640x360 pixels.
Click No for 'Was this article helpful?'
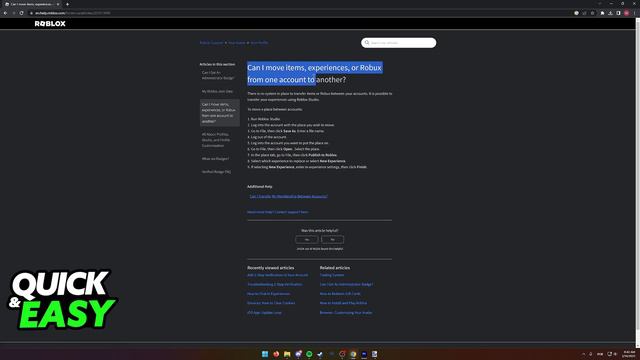[x=332, y=240]
